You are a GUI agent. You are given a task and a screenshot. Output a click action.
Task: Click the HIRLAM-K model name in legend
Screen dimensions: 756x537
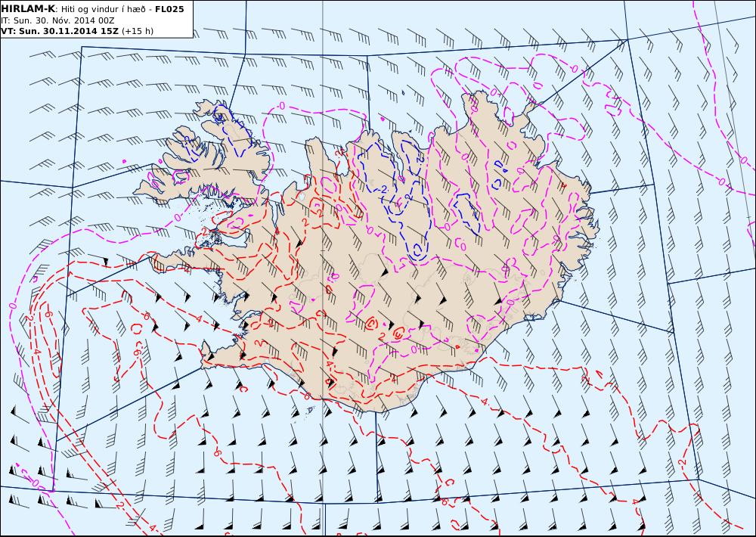(x=29, y=9)
